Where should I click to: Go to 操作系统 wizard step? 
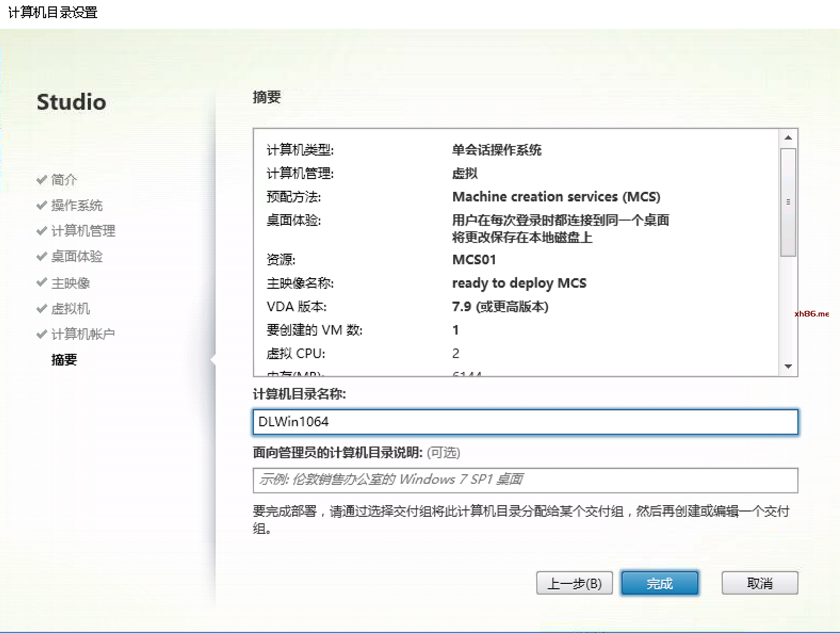77,205
